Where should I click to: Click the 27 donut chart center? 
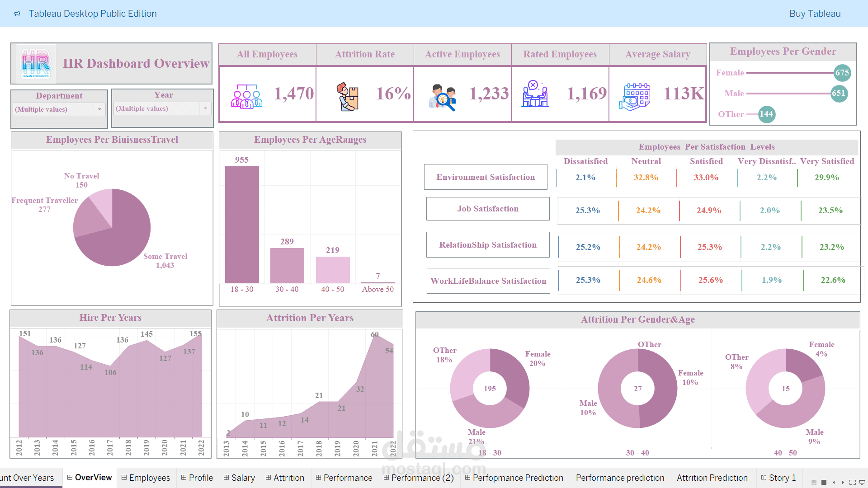tap(638, 389)
